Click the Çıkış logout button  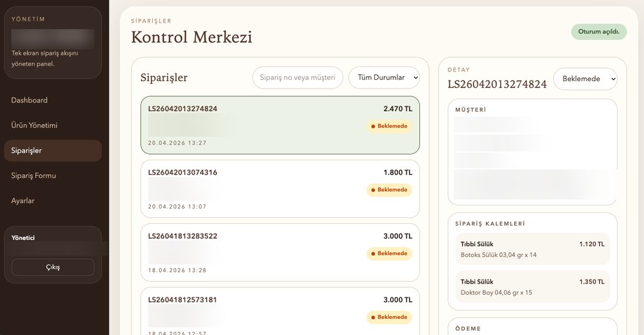53,267
